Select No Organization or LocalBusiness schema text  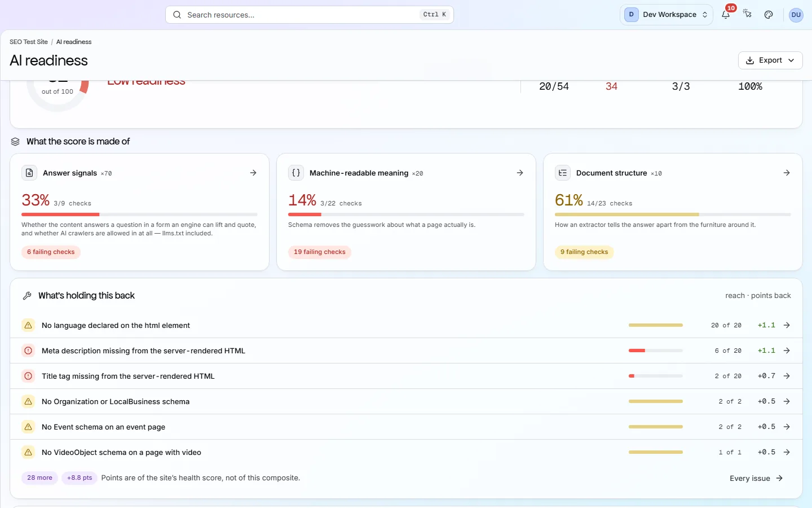116,402
